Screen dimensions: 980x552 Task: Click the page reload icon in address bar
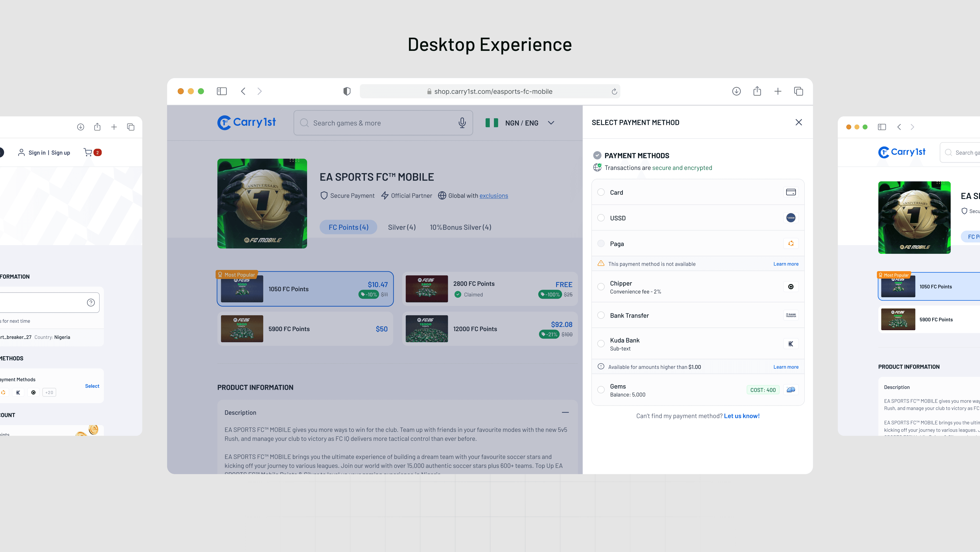[x=614, y=91]
